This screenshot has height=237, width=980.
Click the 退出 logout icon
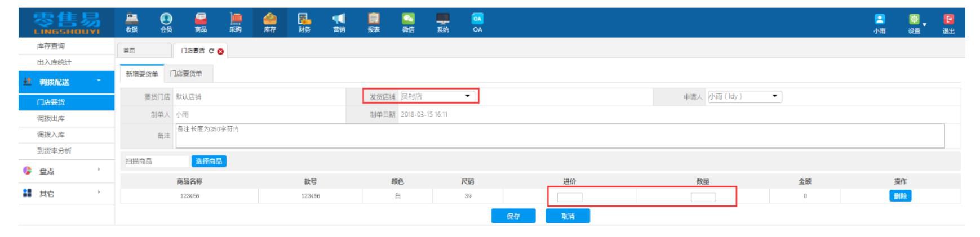pyautogui.click(x=948, y=23)
